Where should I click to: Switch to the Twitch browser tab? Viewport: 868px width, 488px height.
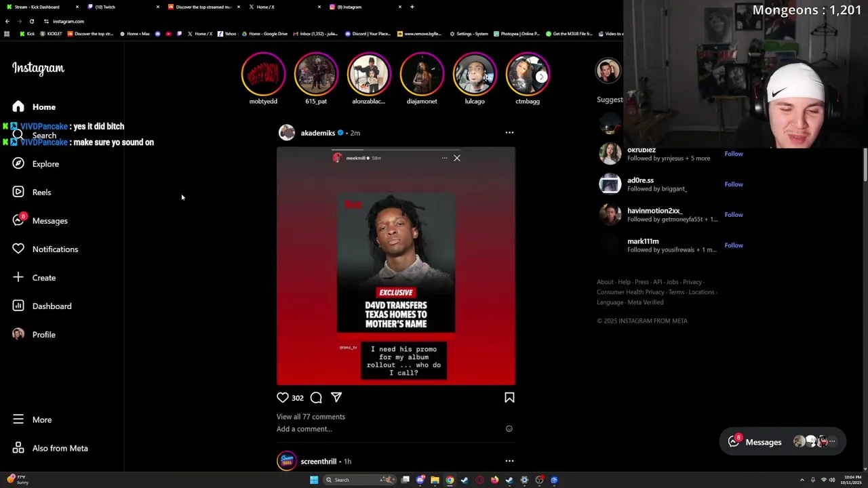[122, 7]
